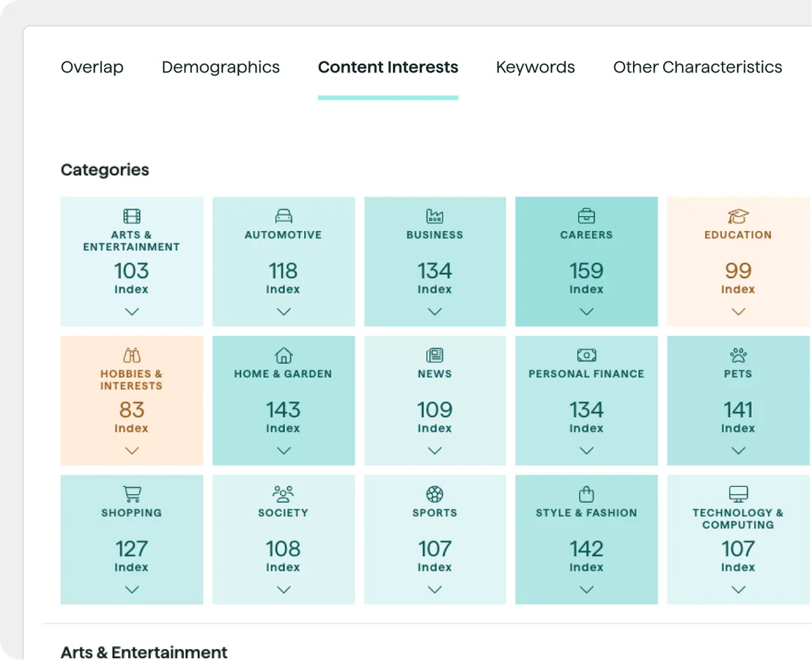Image resolution: width=812 pixels, height=660 pixels.
Task: Click the Society 108 index tile
Action: click(284, 540)
